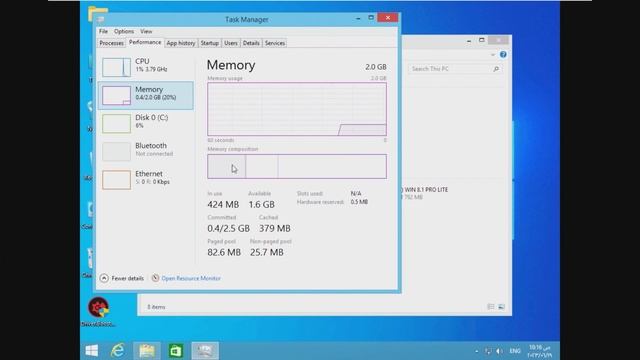Open Resource Monitor link

191,278
